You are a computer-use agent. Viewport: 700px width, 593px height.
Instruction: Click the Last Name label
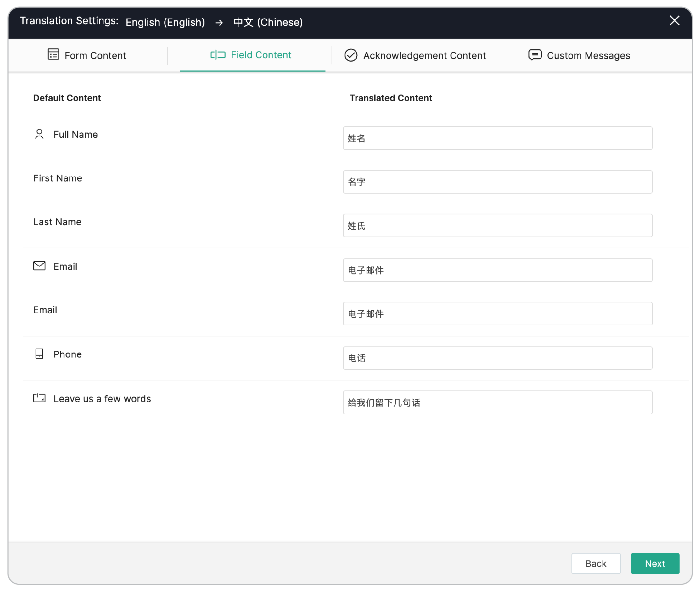[x=57, y=222]
